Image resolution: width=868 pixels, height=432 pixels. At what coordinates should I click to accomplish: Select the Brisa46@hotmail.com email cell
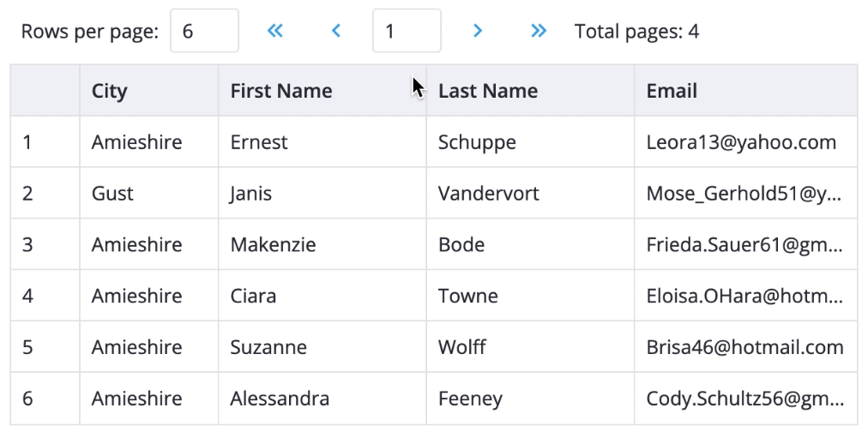746,347
